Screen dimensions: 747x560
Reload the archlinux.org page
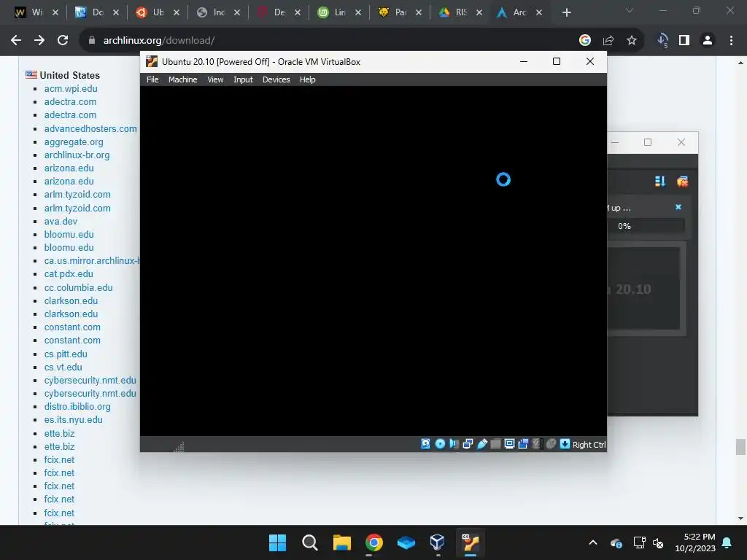click(63, 41)
